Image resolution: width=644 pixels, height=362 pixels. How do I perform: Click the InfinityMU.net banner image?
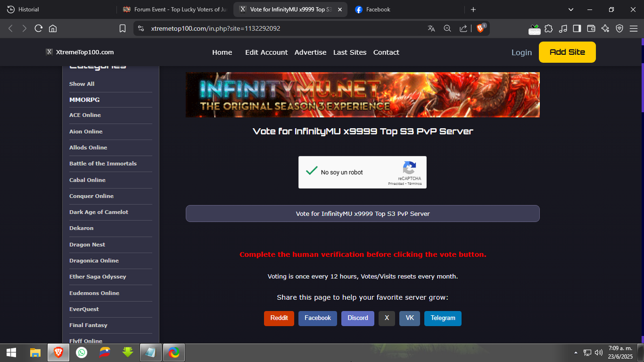click(363, 95)
